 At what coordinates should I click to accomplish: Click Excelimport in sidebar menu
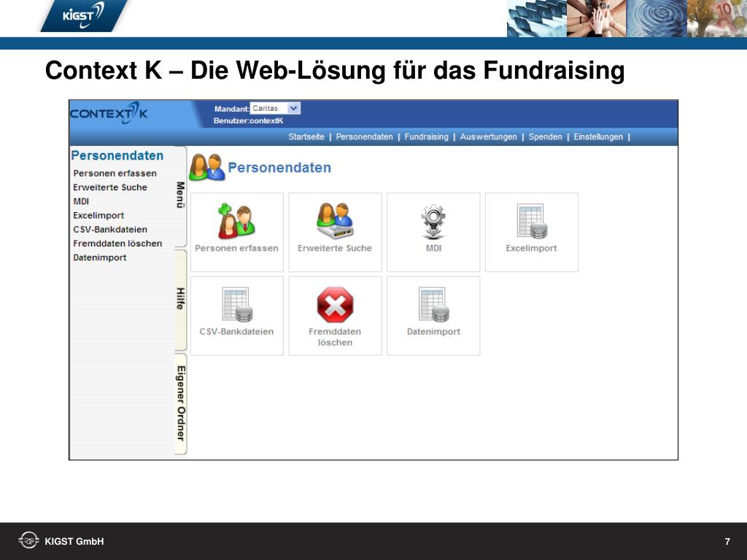98,215
